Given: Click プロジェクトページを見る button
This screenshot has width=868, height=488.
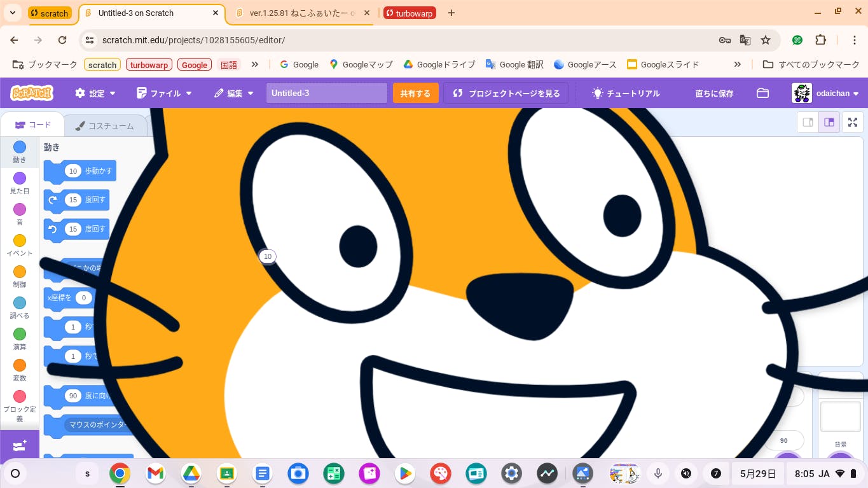Looking at the screenshot, I should 506,93.
